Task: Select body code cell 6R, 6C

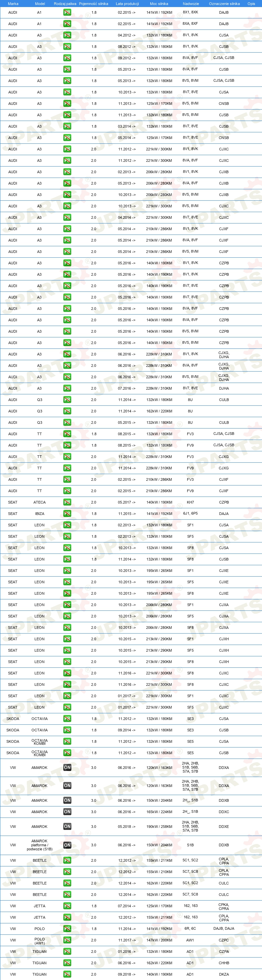Action: pyautogui.click(x=190, y=929)
